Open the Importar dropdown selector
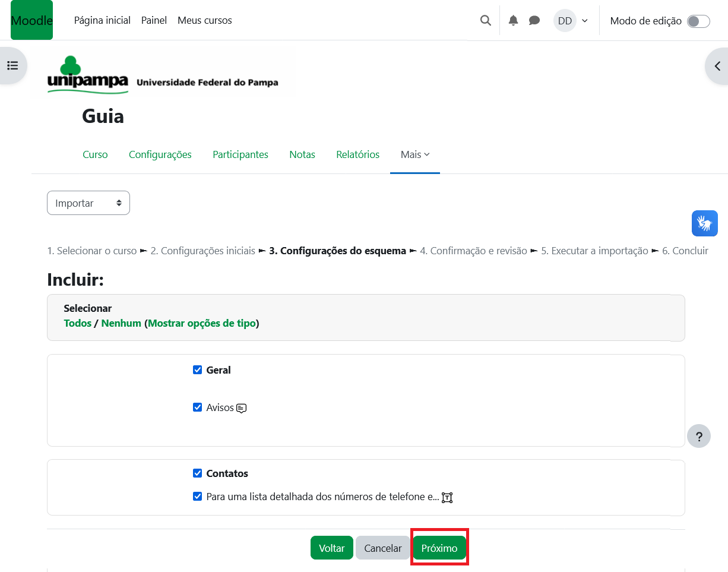The width and height of the screenshot is (728, 572). (88, 203)
